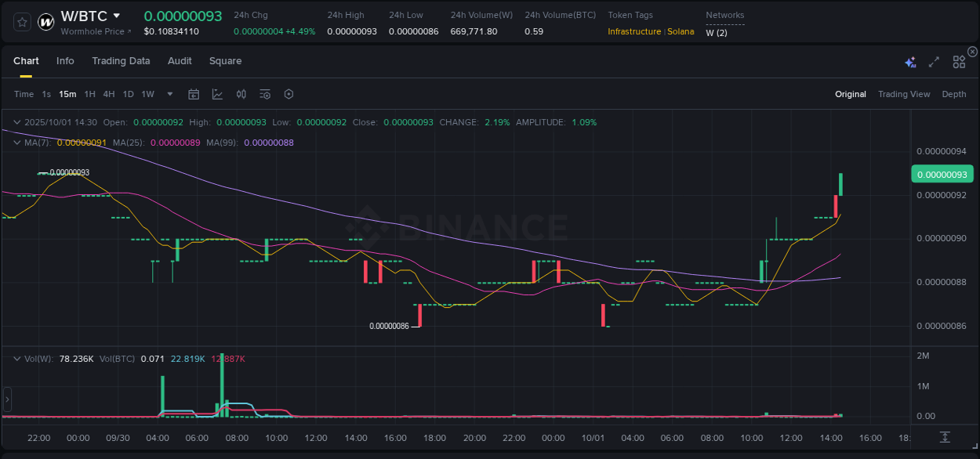The height and width of the screenshot is (459, 980).
Task: Open the Audit tab
Action: pyautogui.click(x=180, y=61)
